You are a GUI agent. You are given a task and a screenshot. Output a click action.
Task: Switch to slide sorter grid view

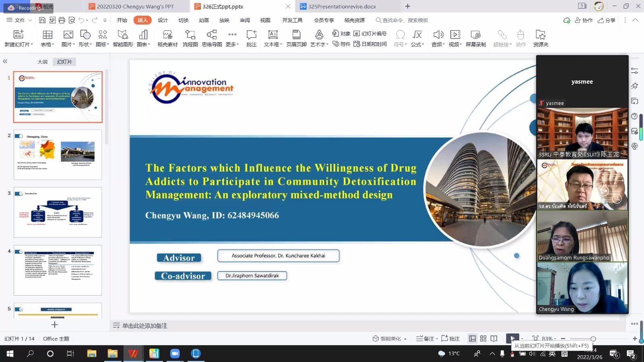[483, 339]
